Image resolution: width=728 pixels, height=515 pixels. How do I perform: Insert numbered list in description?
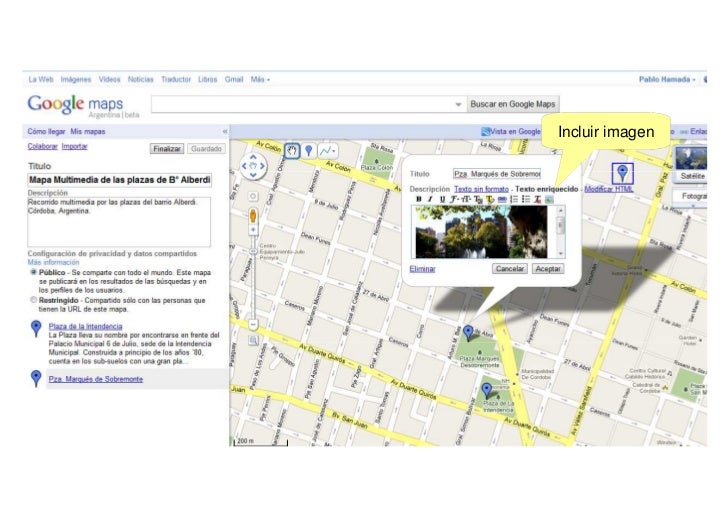[x=514, y=199]
